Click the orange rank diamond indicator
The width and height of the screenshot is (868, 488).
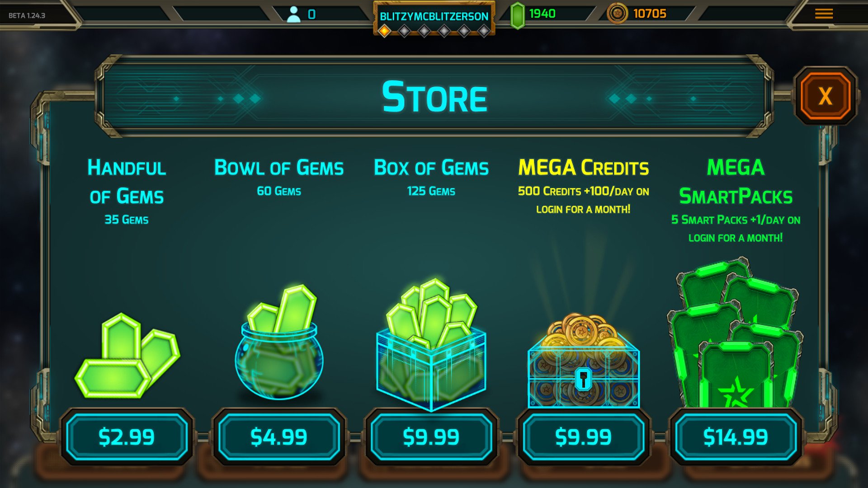(384, 31)
